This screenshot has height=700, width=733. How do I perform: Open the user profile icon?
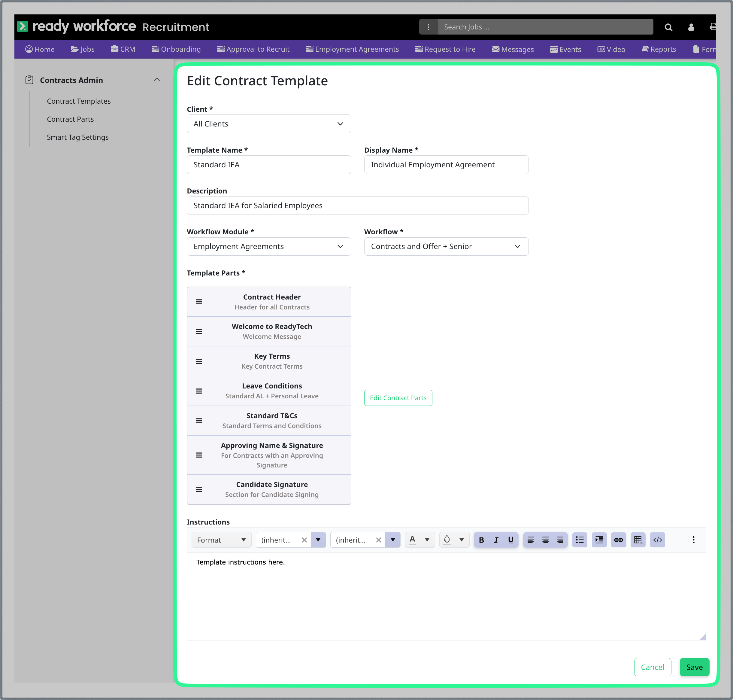[691, 27]
